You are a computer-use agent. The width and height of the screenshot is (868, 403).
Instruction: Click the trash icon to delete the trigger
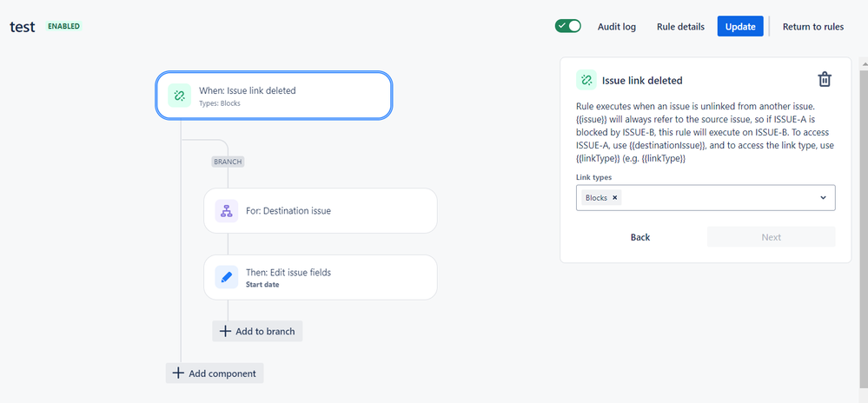pyautogui.click(x=825, y=80)
